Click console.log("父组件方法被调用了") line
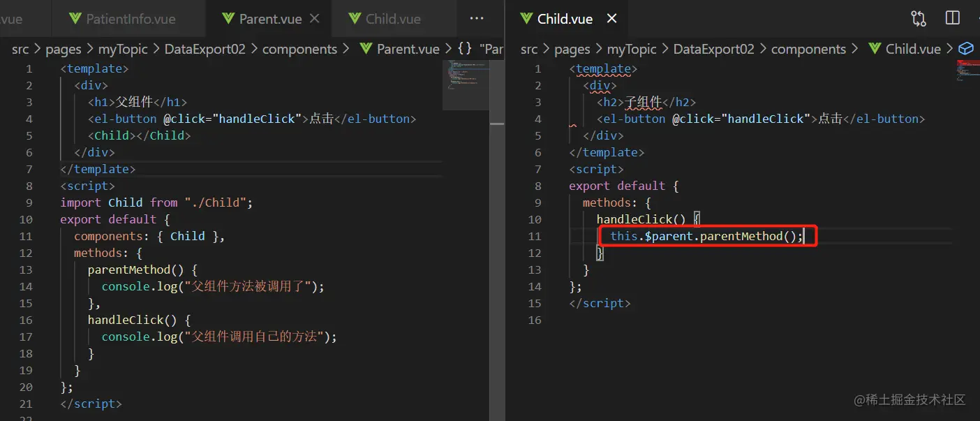 click(x=214, y=286)
